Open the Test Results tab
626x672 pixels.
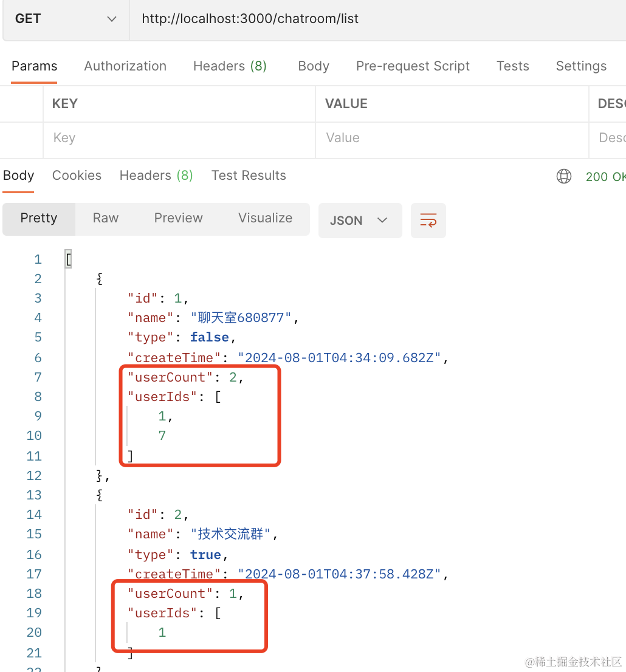coord(249,176)
